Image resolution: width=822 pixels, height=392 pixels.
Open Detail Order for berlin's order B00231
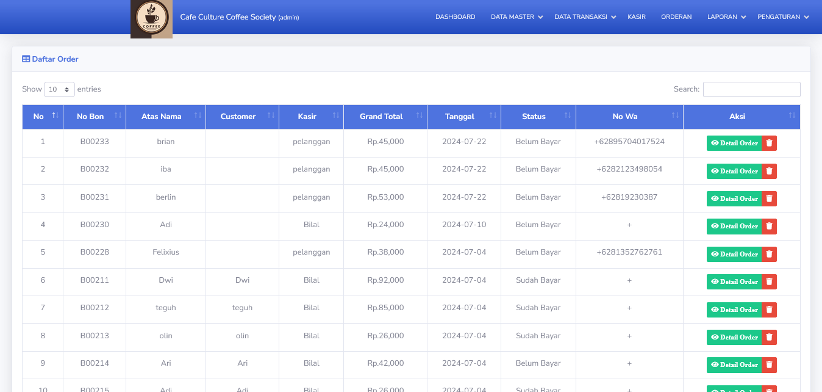click(734, 199)
